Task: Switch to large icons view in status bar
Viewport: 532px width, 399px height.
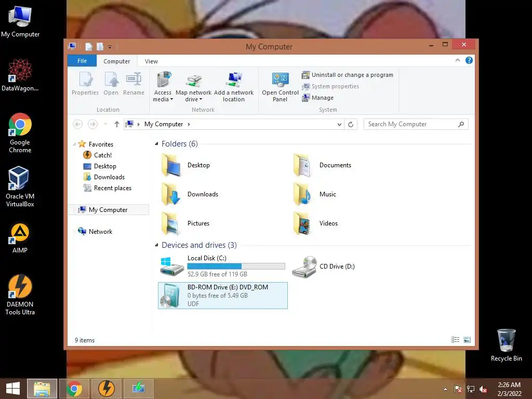Action: 467,340
